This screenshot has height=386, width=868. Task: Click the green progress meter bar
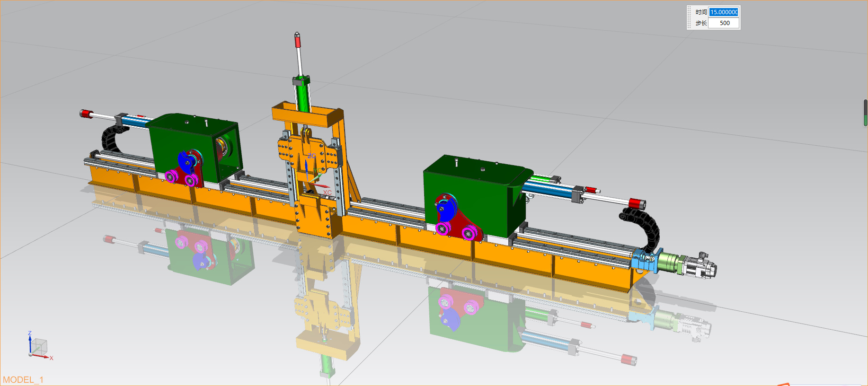click(866, 113)
